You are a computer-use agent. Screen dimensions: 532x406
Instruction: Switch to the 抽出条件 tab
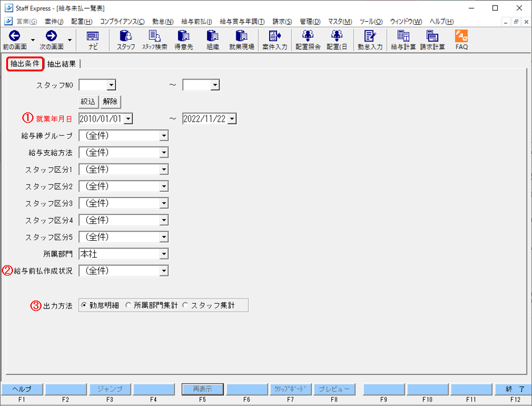25,64
